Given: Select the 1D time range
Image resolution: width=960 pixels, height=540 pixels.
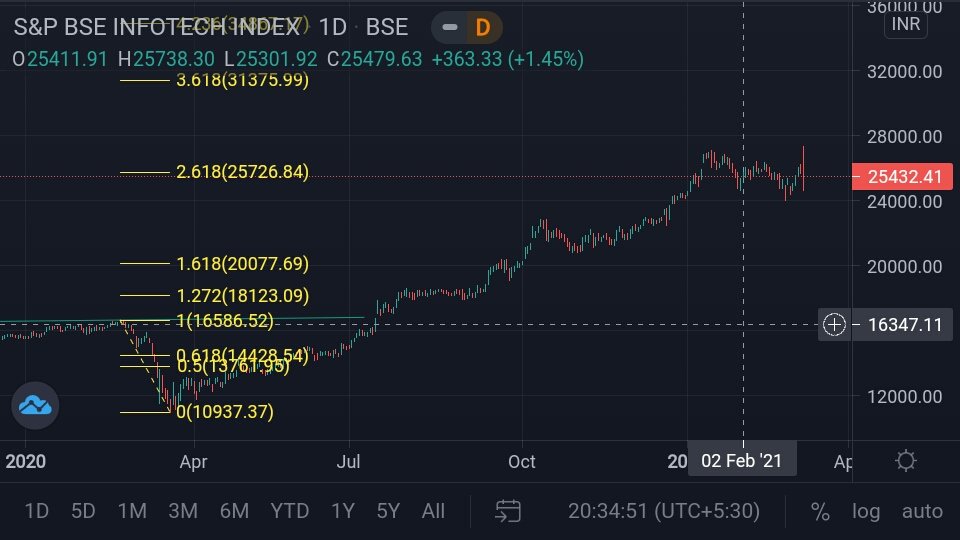Looking at the screenshot, I should click(x=37, y=511).
